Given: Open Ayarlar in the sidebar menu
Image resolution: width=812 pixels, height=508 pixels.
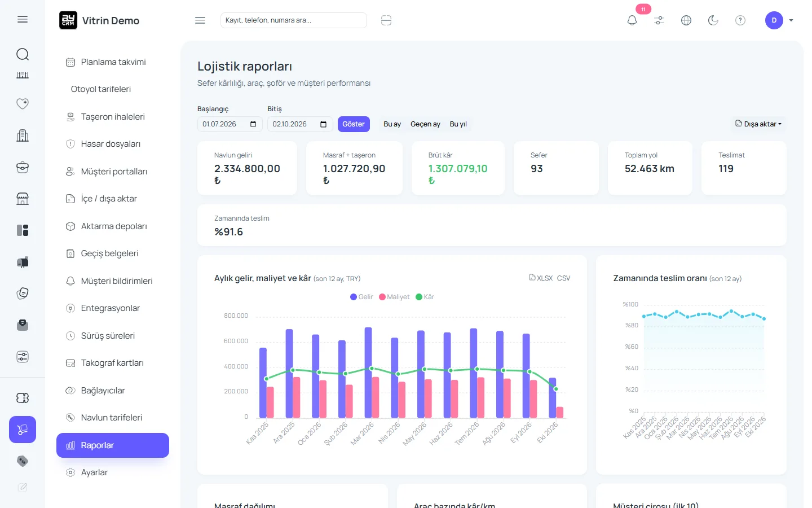Looking at the screenshot, I should click(113, 472).
